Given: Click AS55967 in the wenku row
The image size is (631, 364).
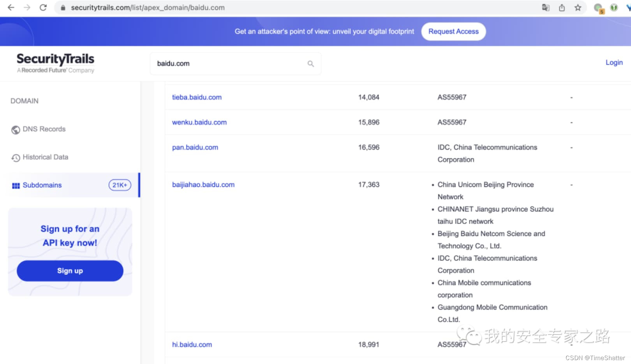Looking at the screenshot, I should tap(452, 122).
